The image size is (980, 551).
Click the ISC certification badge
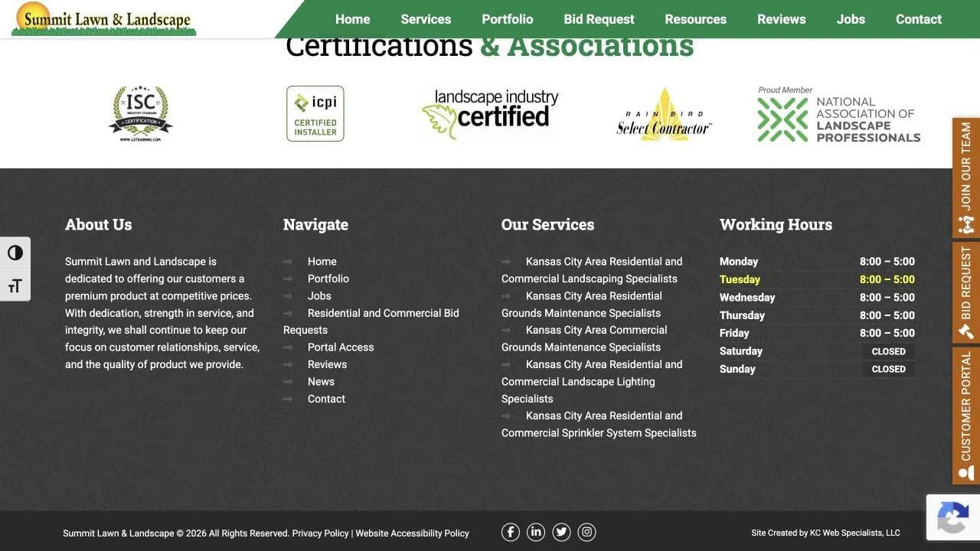pyautogui.click(x=140, y=113)
